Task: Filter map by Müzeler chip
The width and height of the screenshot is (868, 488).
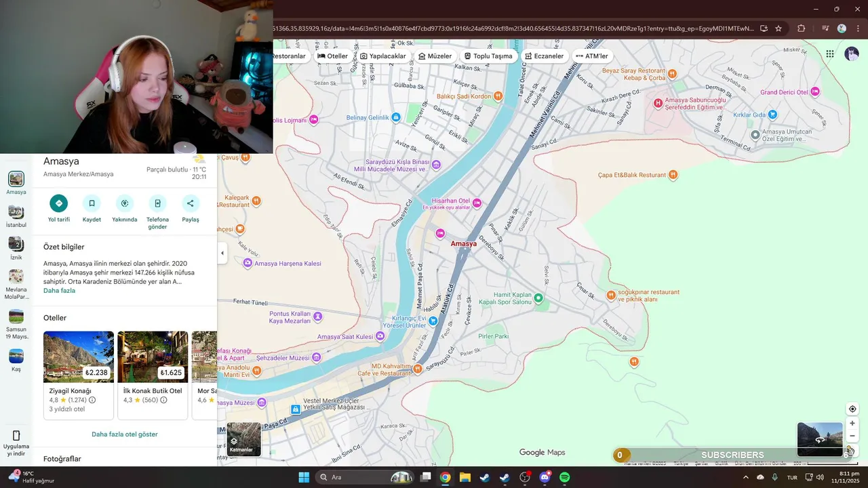Action: click(435, 56)
